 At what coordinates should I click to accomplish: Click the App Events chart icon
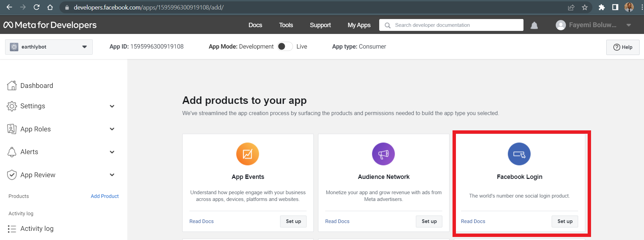click(x=247, y=154)
